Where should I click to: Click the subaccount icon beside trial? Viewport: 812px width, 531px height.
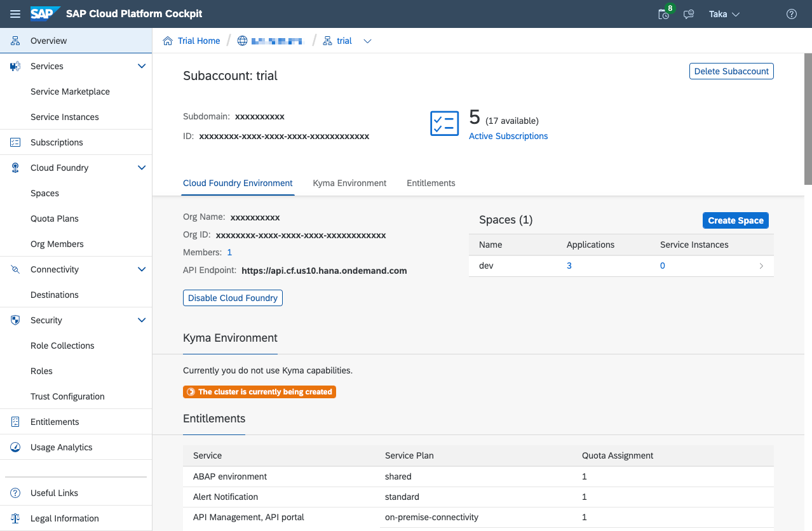click(328, 41)
